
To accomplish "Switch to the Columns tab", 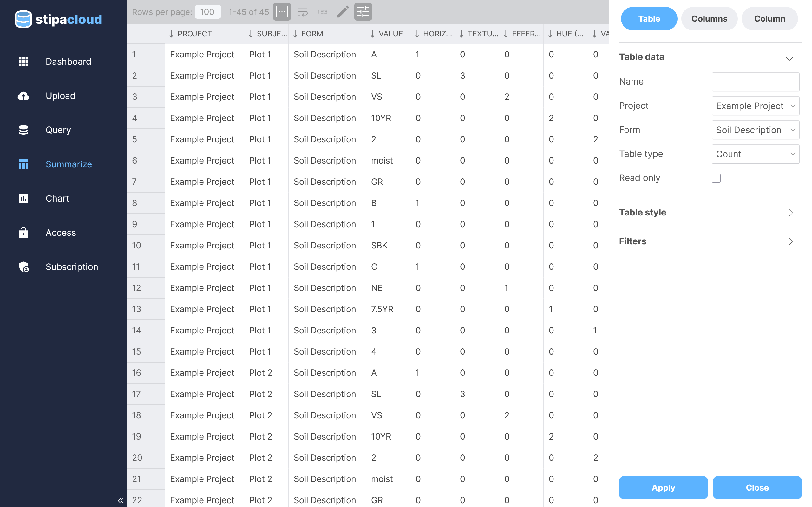I will (709, 19).
